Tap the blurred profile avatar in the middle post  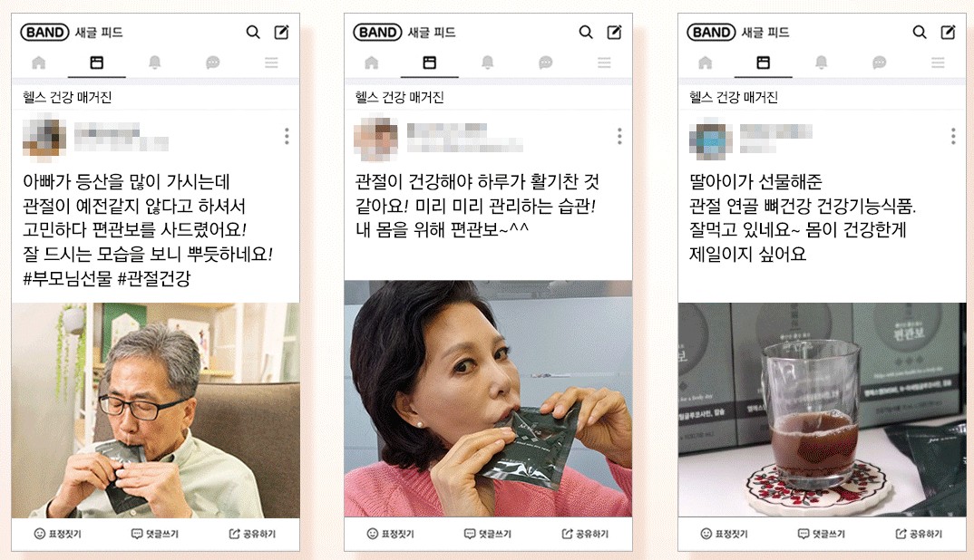pos(375,140)
